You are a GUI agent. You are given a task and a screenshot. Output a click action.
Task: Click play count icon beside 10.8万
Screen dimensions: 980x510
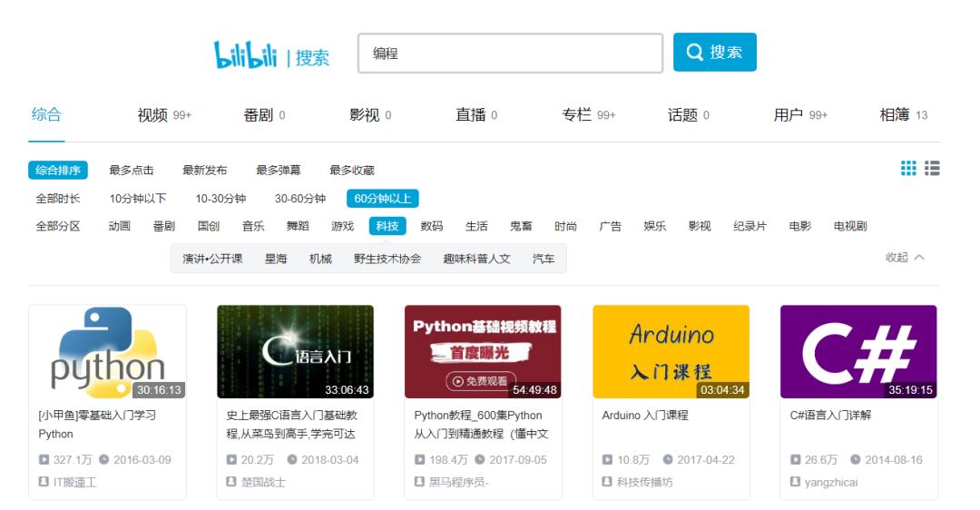pos(607,459)
